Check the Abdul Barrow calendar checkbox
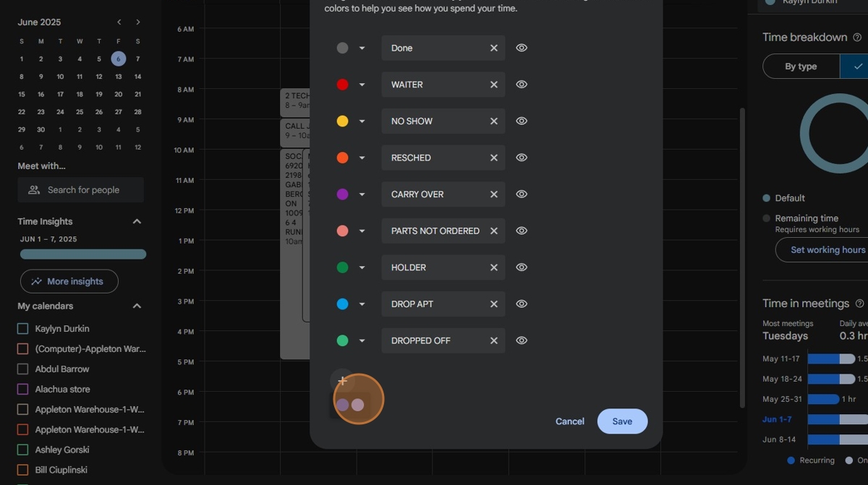The height and width of the screenshot is (485, 868). [x=22, y=369]
